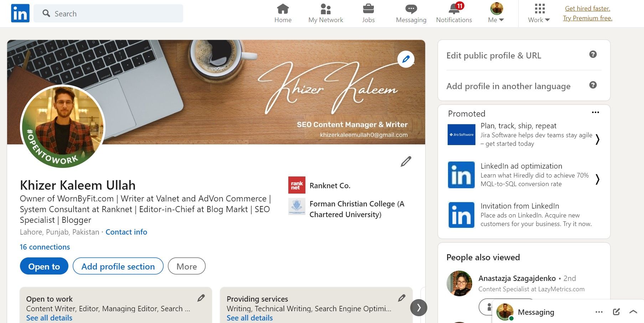Edit Open to work card pencil icon
Image resolution: width=644 pixels, height=323 pixels.
coord(201,298)
